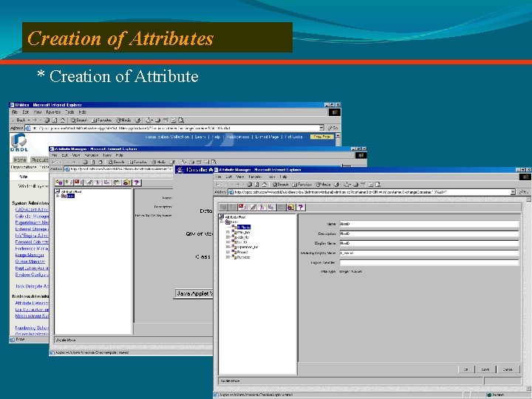Click the Home icon in front window's IE toolbar
Screen dimensions: 532x399
coord(264,184)
